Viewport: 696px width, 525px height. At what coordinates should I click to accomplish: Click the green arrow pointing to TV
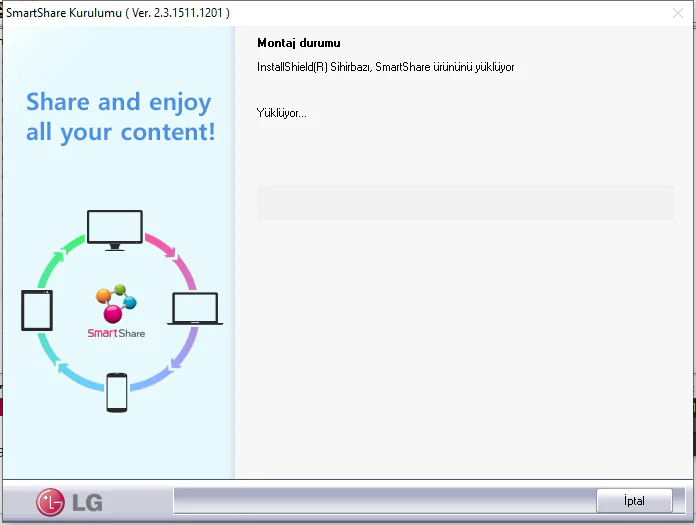pyautogui.click(x=60, y=261)
